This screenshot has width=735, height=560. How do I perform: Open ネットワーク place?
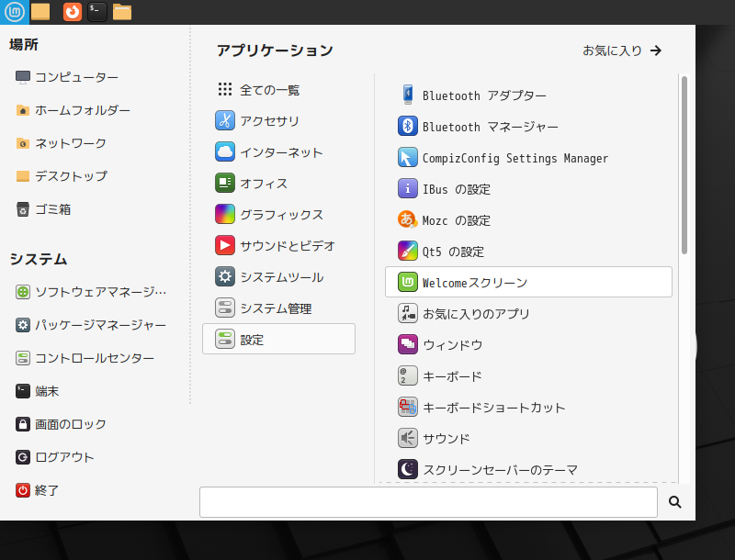pos(61,143)
